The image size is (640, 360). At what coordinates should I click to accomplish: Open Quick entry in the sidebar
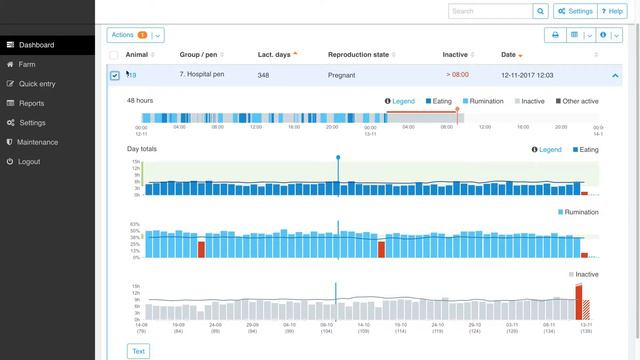click(47, 84)
